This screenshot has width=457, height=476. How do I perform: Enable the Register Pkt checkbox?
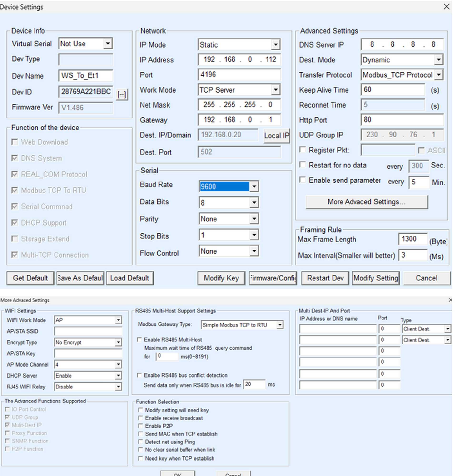click(x=303, y=150)
